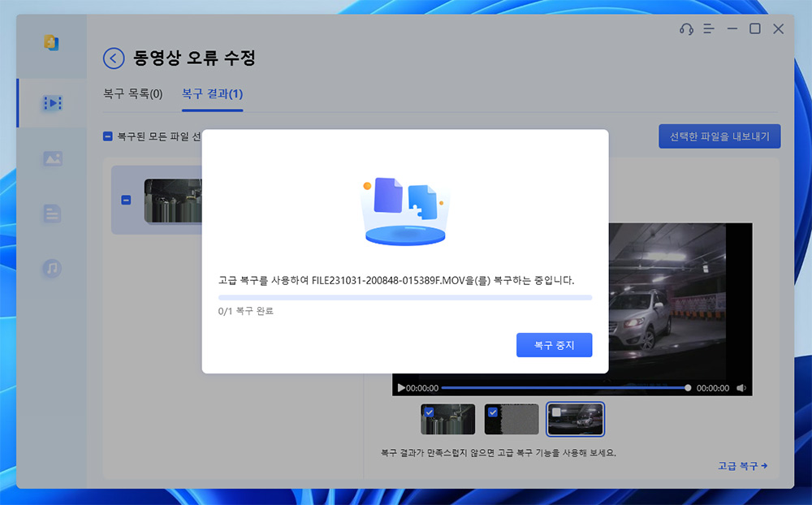Open the headset support icon

(x=686, y=29)
